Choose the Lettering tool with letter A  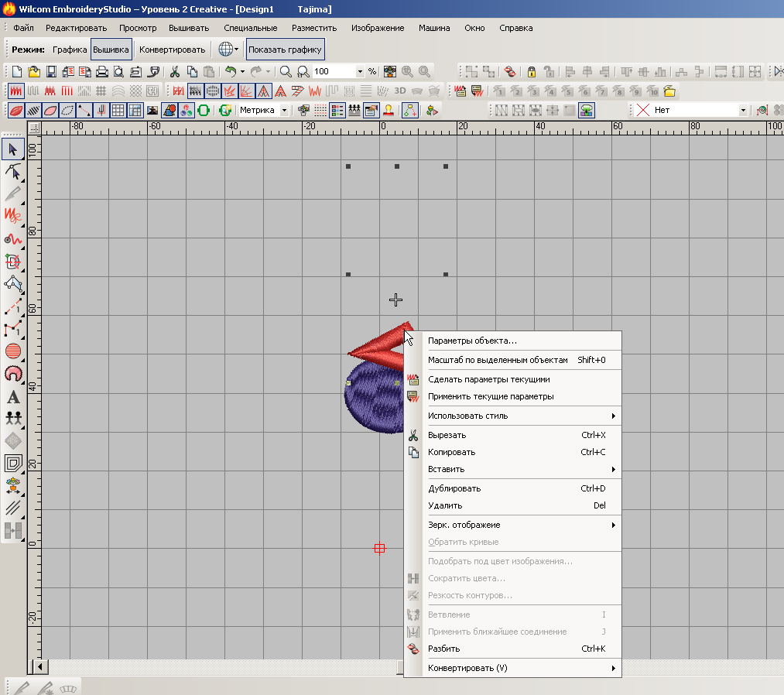coord(13,398)
